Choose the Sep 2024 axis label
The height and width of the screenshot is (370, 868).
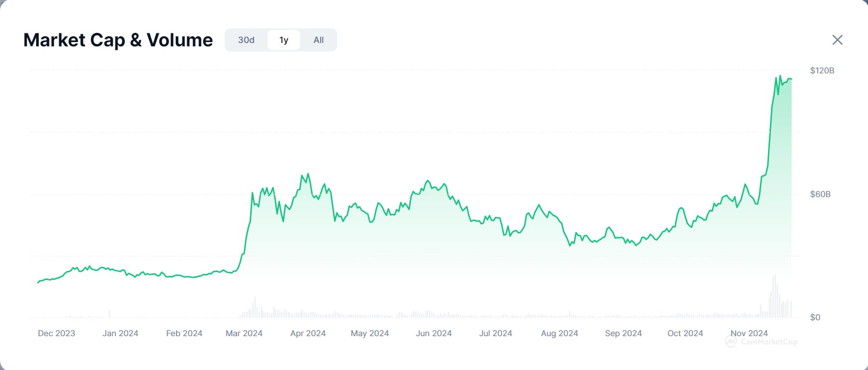point(623,333)
